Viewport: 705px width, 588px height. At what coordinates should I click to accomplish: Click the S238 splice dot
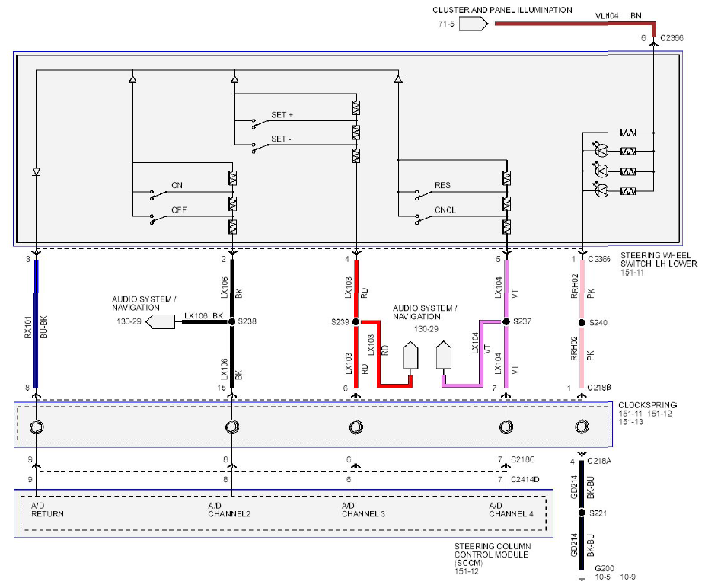pyautogui.click(x=232, y=321)
